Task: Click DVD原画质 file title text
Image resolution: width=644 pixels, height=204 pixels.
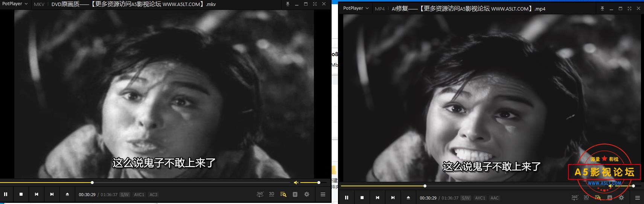Action: click(x=134, y=4)
